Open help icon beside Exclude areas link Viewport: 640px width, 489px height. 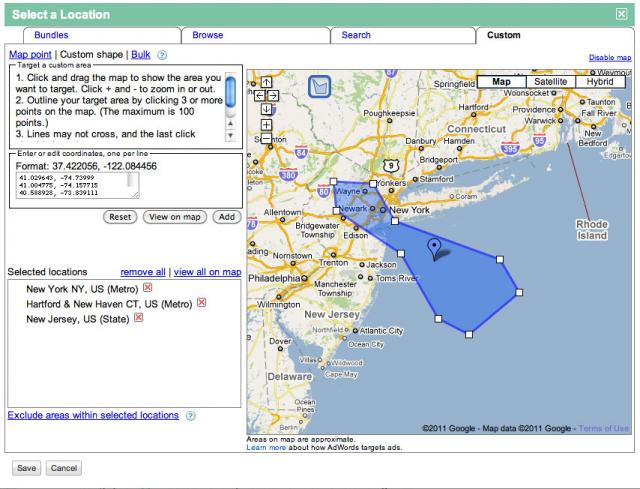[x=191, y=416]
